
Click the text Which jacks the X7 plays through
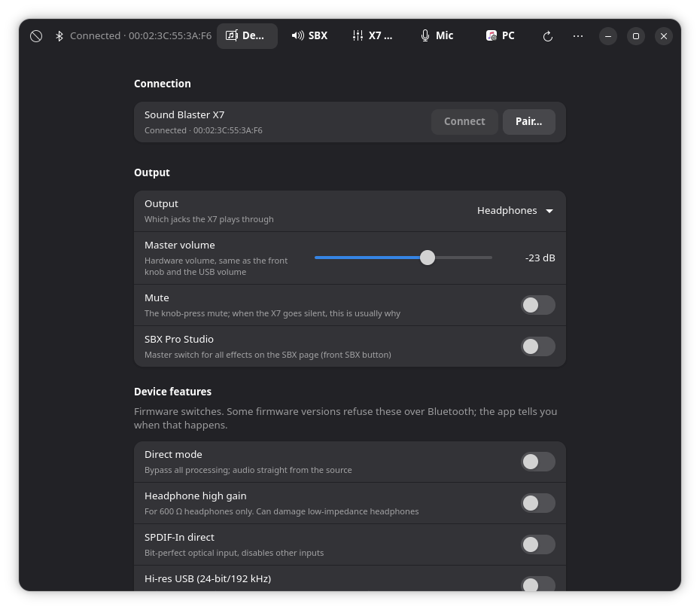click(x=209, y=219)
